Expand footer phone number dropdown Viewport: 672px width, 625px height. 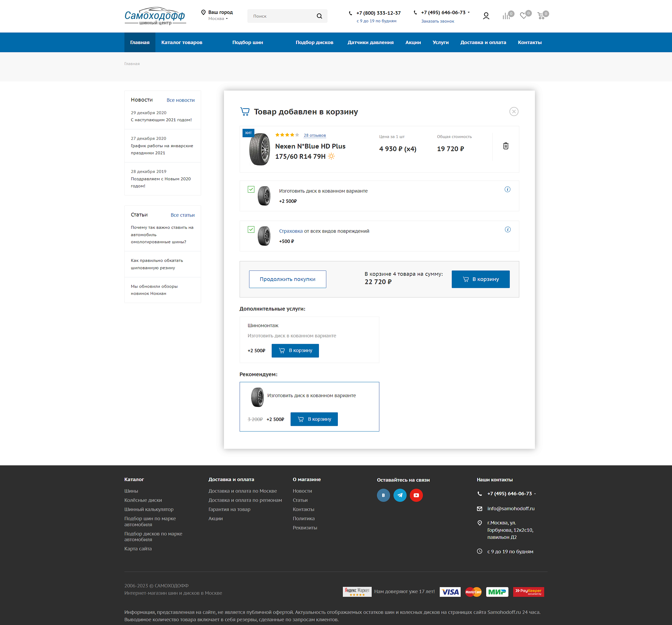pyautogui.click(x=535, y=494)
